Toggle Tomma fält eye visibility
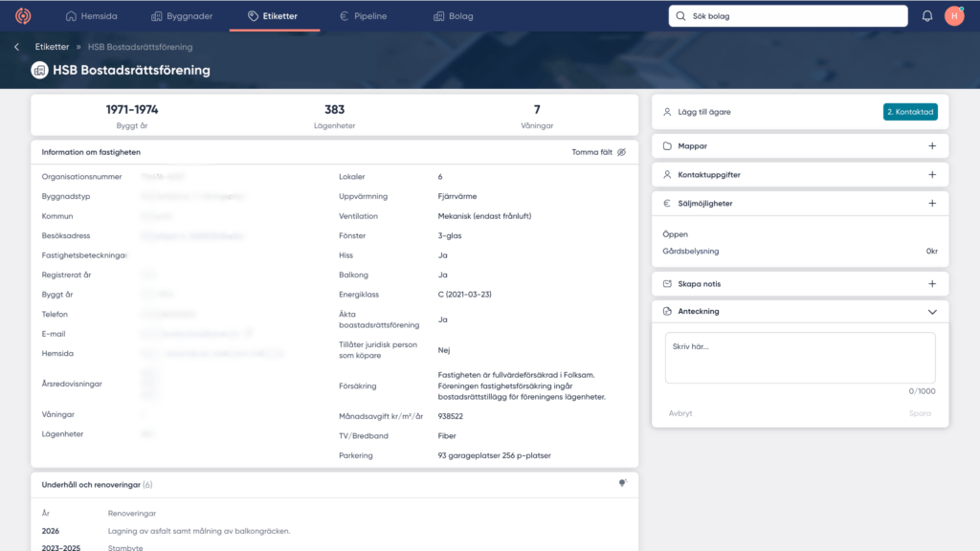The width and height of the screenshot is (980, 551). 622,152
